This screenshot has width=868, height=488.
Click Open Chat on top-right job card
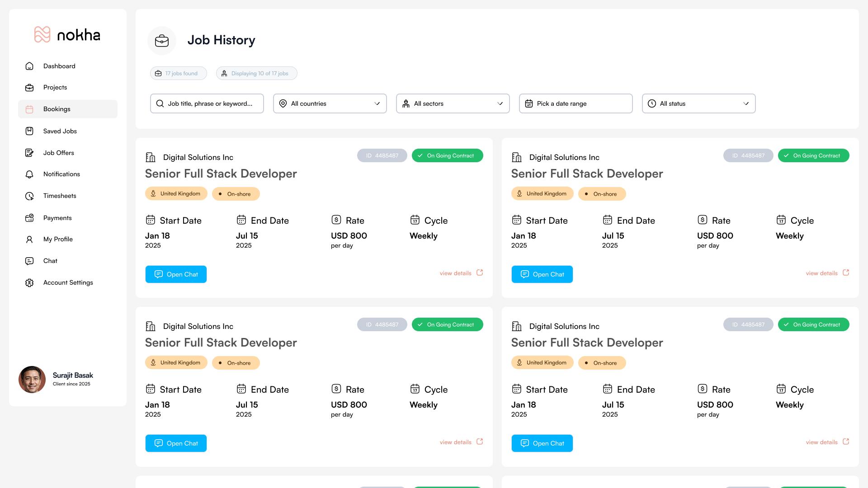[x=542, y=274]
